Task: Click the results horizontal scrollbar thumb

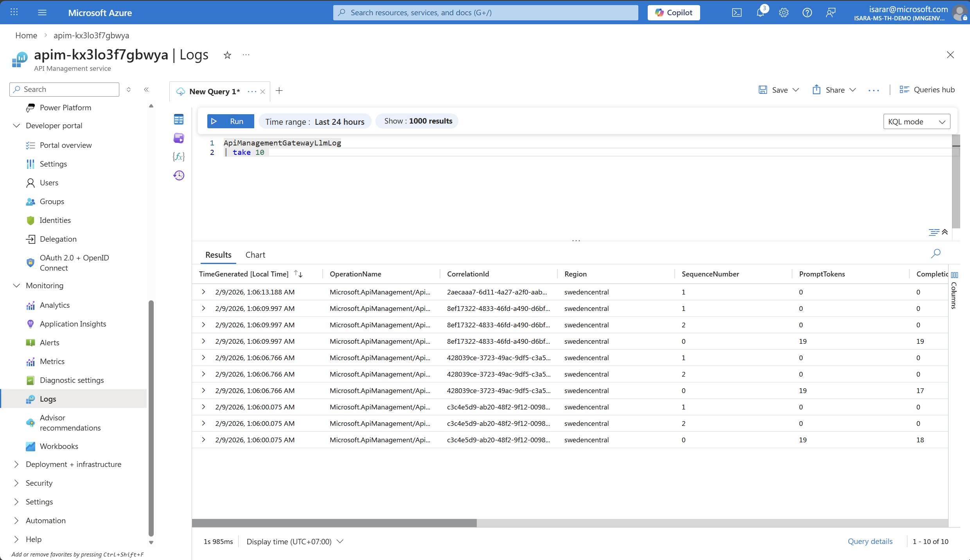Action: click(x=334, y=523)
